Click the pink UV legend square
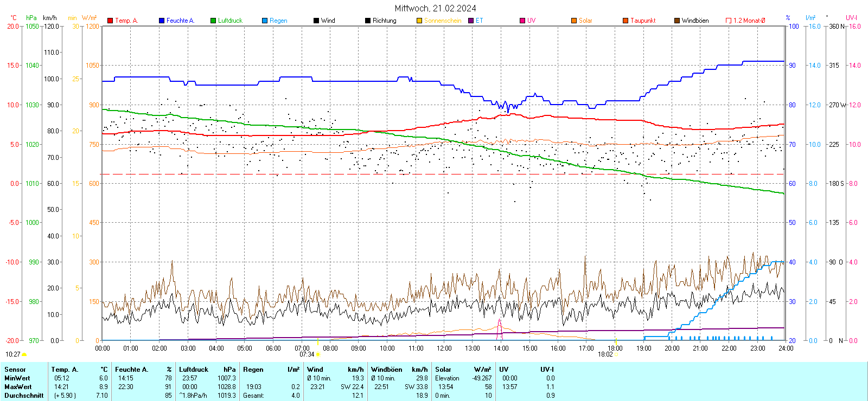The height and width of the screenshot is (401, 868). point(522,21)
